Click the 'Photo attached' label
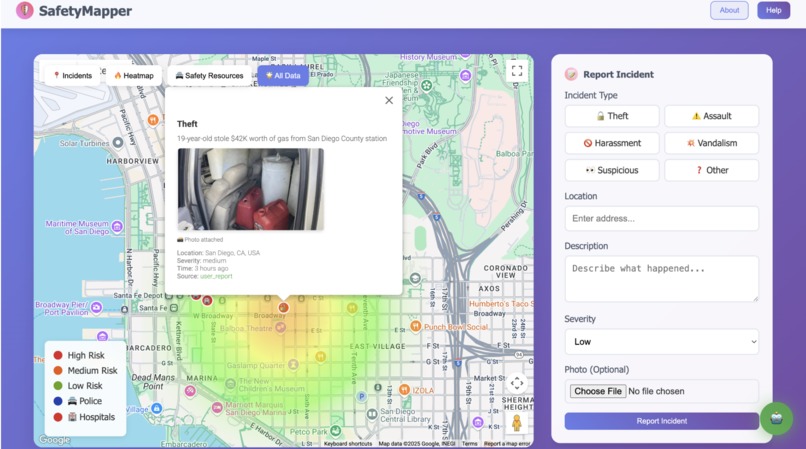 (x=200, y=240)
